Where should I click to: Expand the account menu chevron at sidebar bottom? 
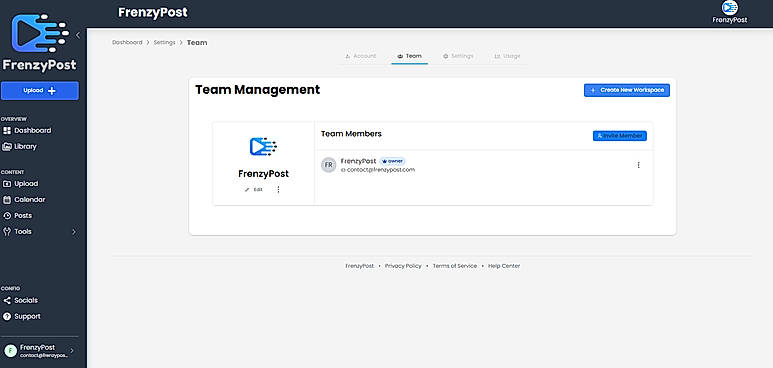72,351
